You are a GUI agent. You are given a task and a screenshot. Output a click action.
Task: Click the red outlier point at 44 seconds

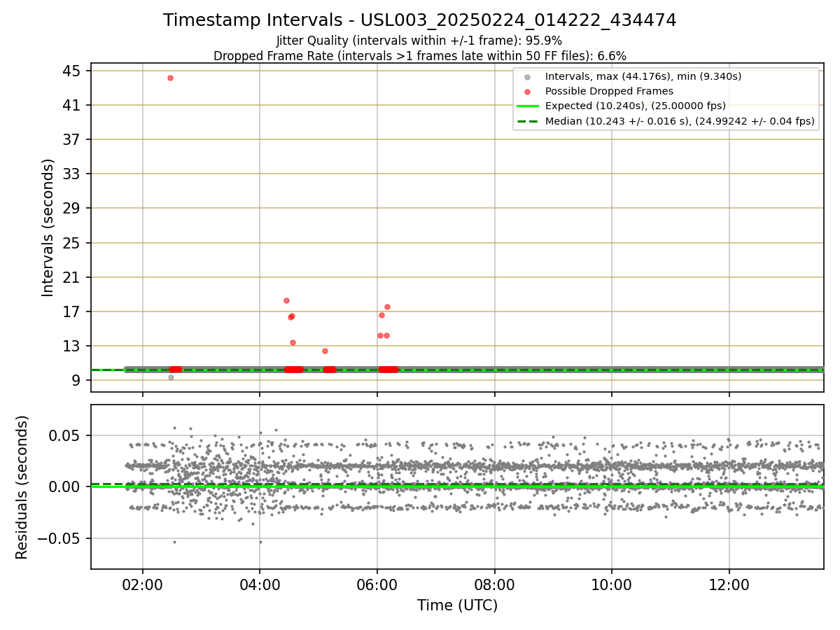click(170, 78)
